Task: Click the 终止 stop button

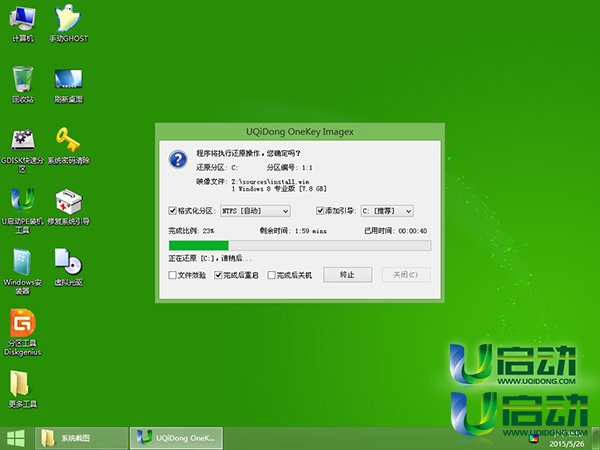Action: [347, 275]
